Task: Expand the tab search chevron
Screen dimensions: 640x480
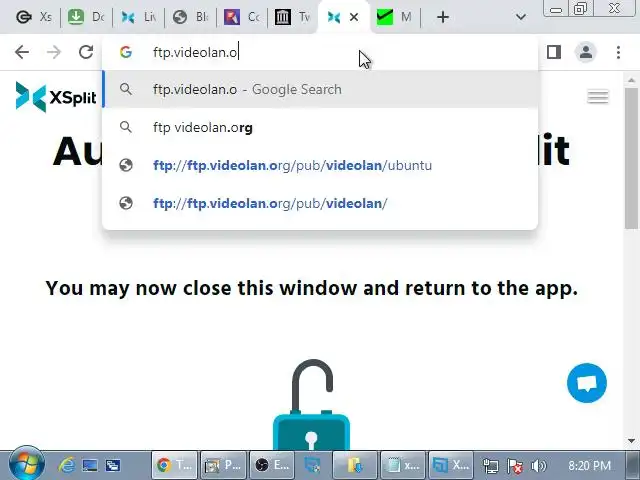Action: tap(520, 17)
